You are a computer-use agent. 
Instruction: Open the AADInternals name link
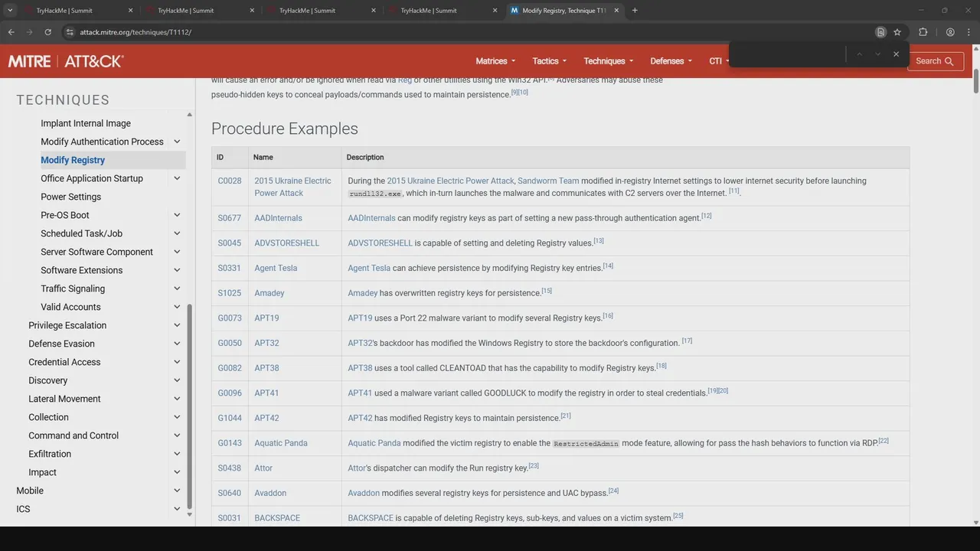tap(278, 218)
